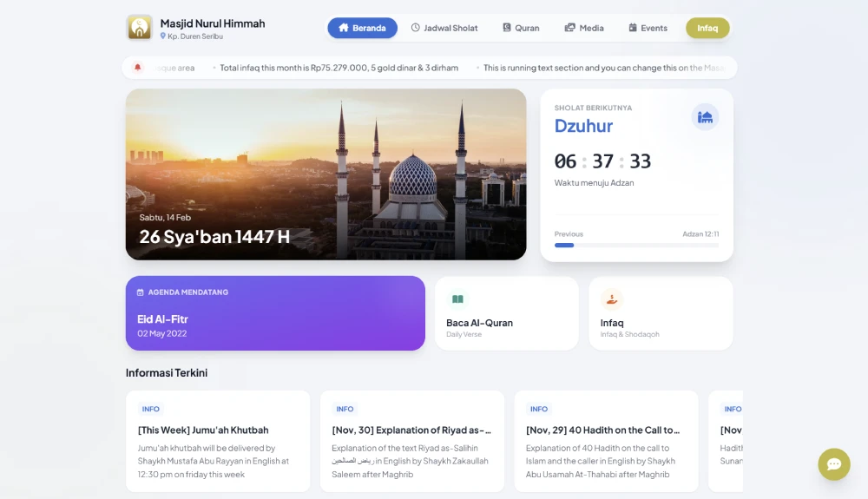Click the Dzuhur prayer name
This screenshot has height=499, width=868.
(x=583, y=126)
